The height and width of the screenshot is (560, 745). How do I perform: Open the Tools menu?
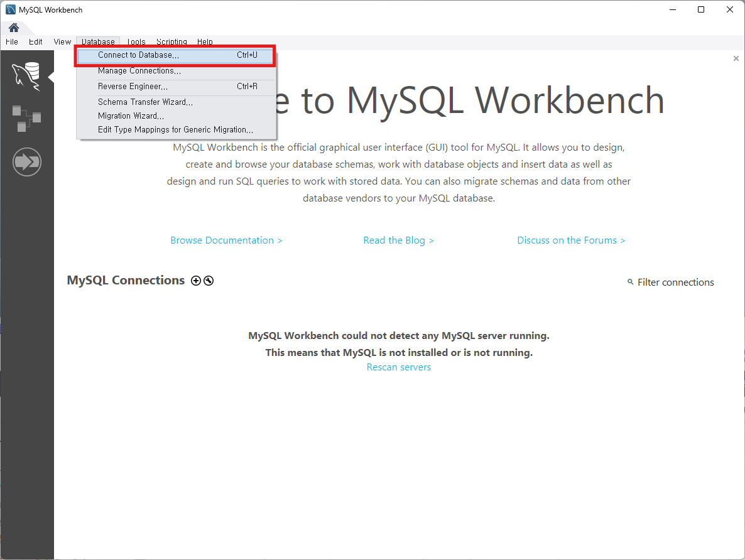pos(136,42)
